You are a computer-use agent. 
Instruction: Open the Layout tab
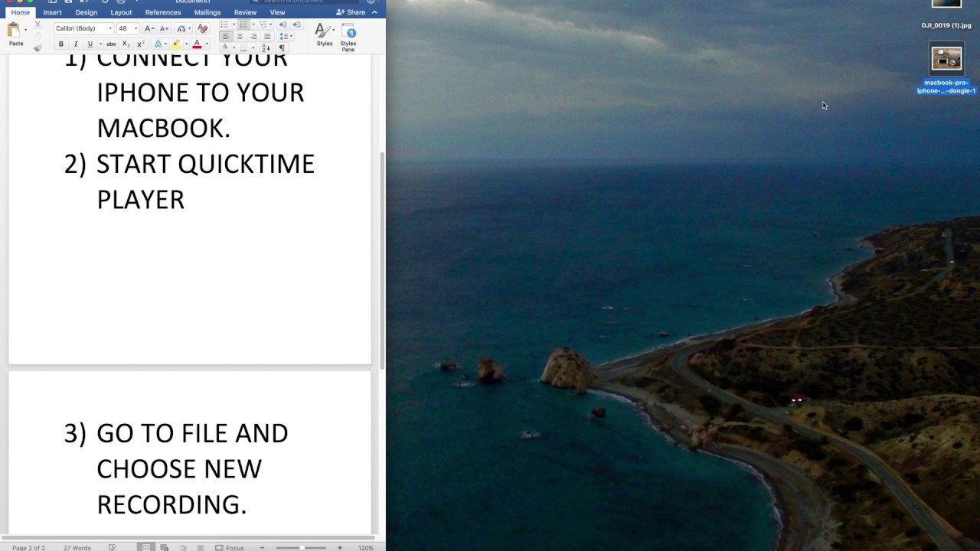121,12
